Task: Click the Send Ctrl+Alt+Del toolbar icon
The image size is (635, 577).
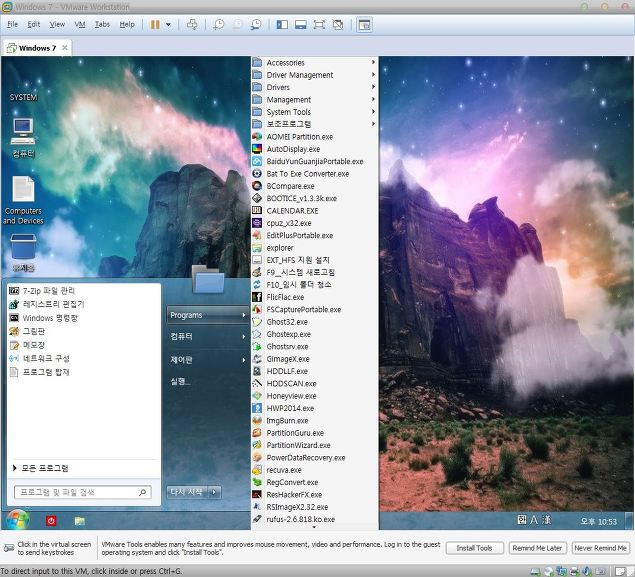Action: coord(192,25)
